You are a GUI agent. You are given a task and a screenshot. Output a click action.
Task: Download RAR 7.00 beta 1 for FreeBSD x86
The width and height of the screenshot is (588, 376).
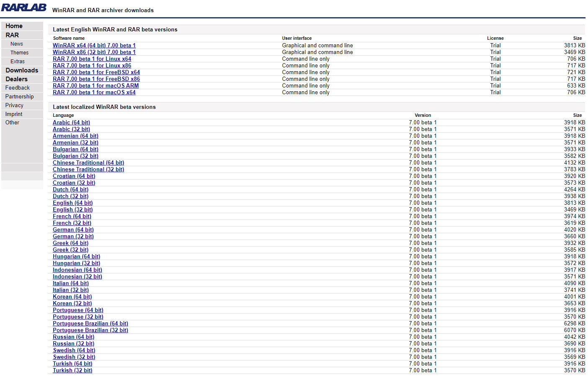pos(96,79)
